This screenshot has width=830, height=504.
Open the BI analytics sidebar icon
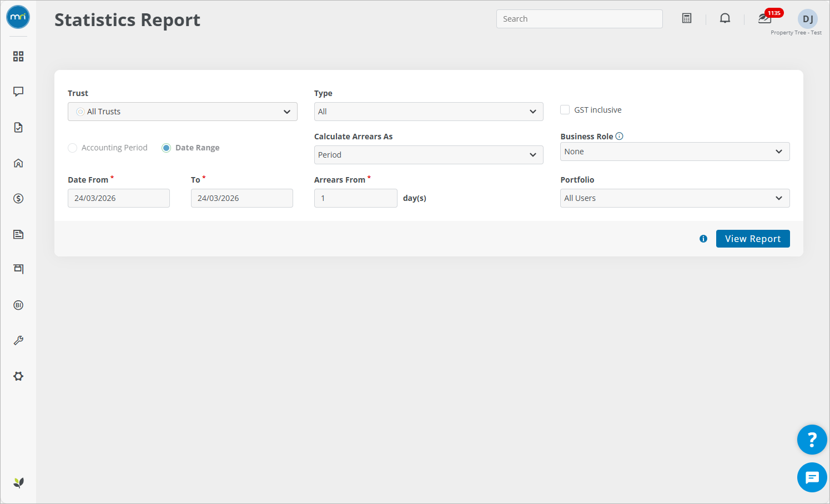click(x=18, y=305)
